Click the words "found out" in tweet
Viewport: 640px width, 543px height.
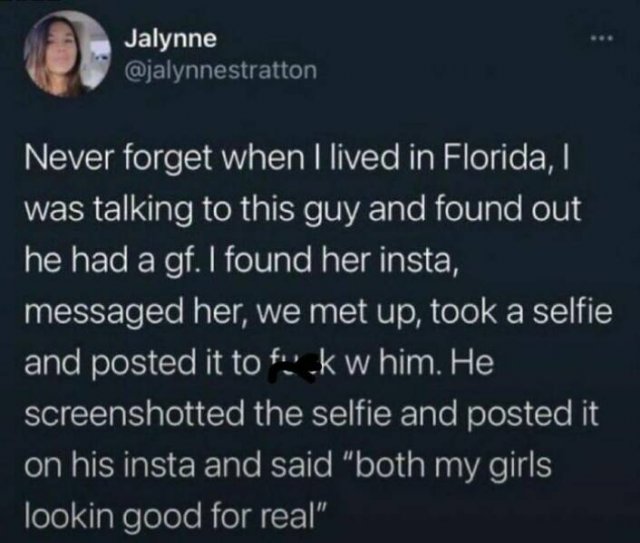pyautogui.click(x=508, y=209)
